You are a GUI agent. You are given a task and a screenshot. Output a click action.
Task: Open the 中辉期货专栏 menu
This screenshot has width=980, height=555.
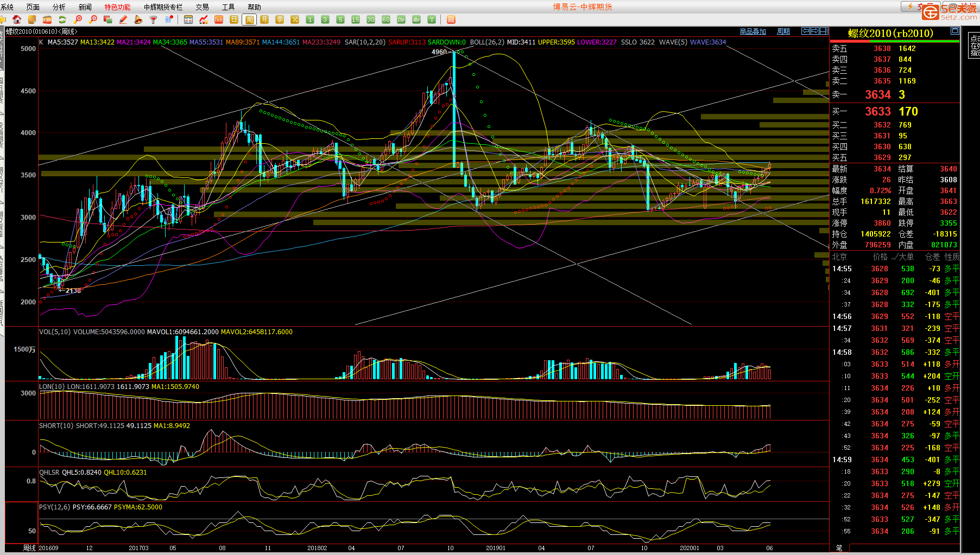pyautogui.click(x=163, y=7)
